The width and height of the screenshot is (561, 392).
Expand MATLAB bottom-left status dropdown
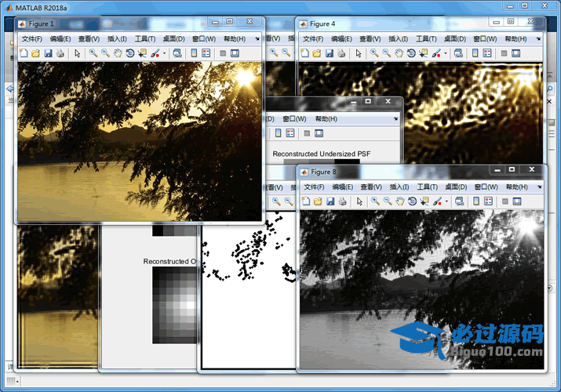tap(17, 382)
